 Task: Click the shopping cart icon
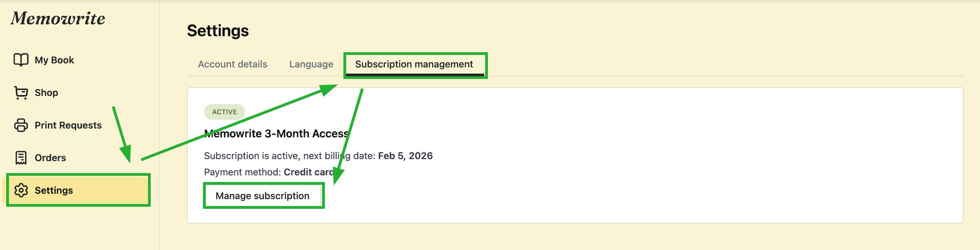click(21, 92)
